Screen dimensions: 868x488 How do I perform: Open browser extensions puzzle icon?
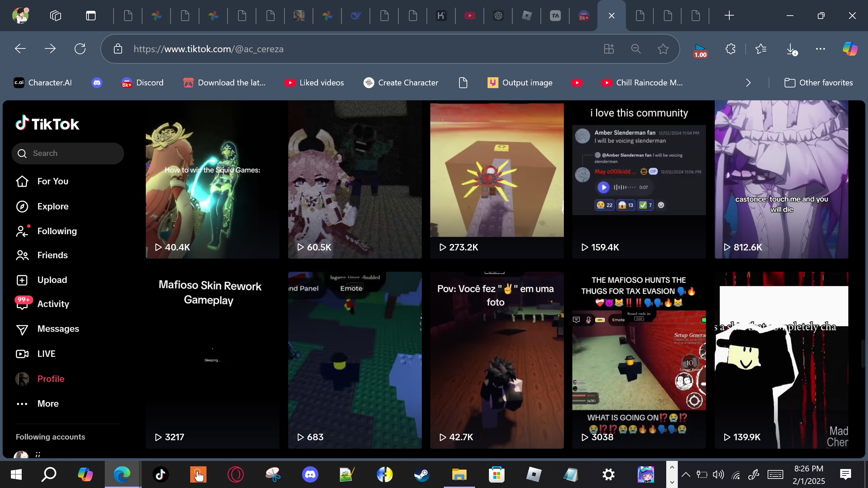pyautogui.click(x=730, y=49)
